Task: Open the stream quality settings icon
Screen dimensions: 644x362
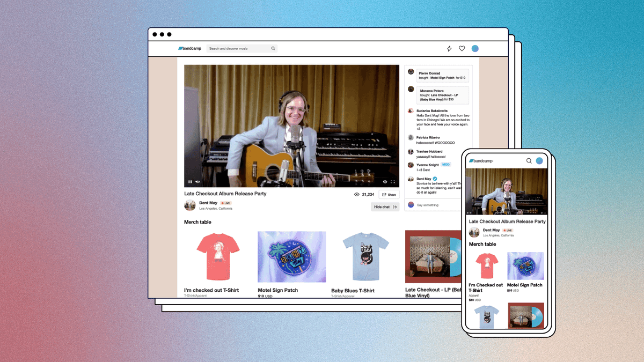Action: 384,181
